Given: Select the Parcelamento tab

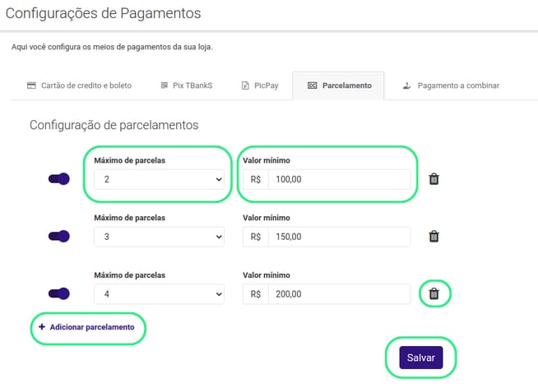Looking at the screenshot, I should click(346, 85).
